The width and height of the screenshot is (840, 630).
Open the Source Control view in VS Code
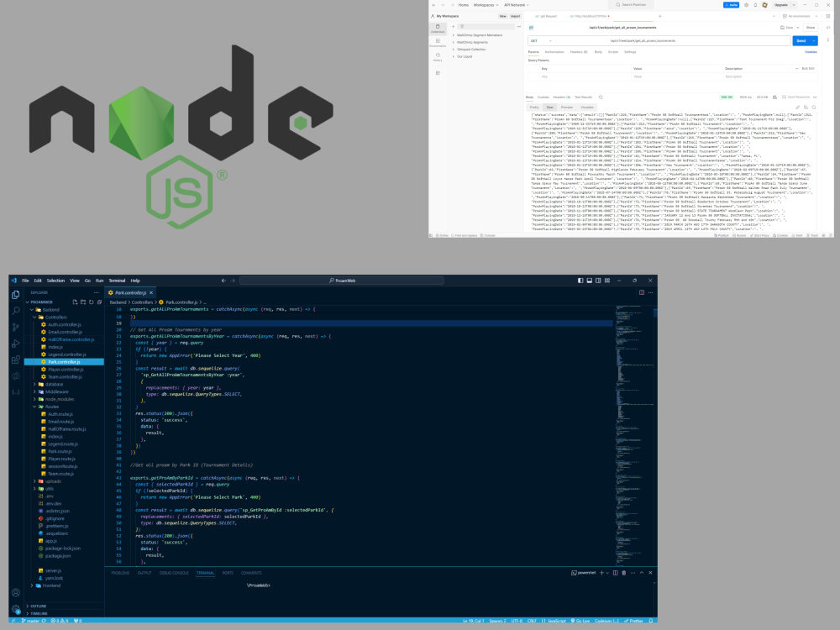click(15, 327)
